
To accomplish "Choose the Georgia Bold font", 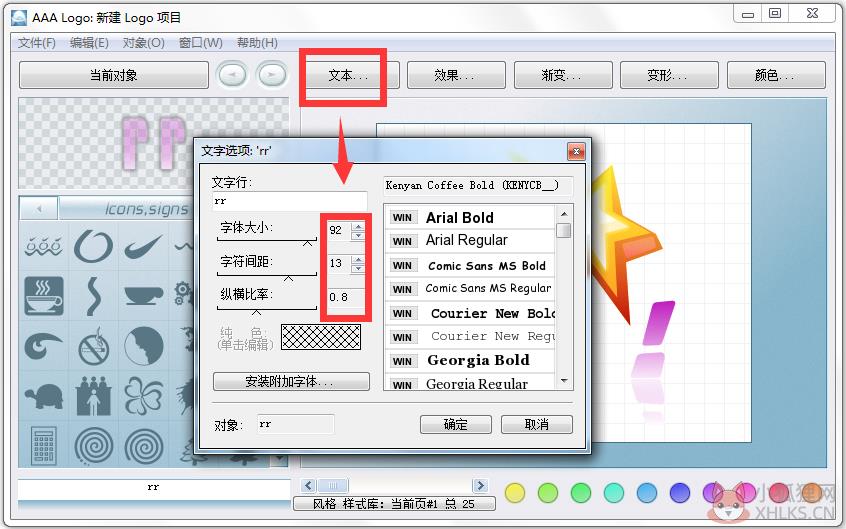I will (470, 361).
